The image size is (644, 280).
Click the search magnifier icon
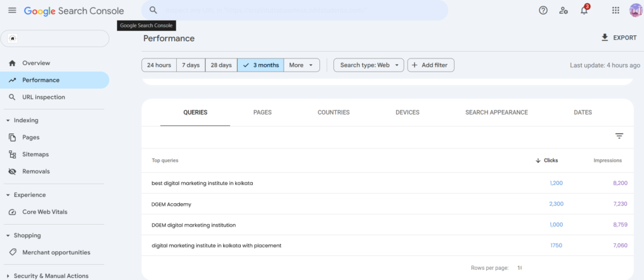click(153, 10)
